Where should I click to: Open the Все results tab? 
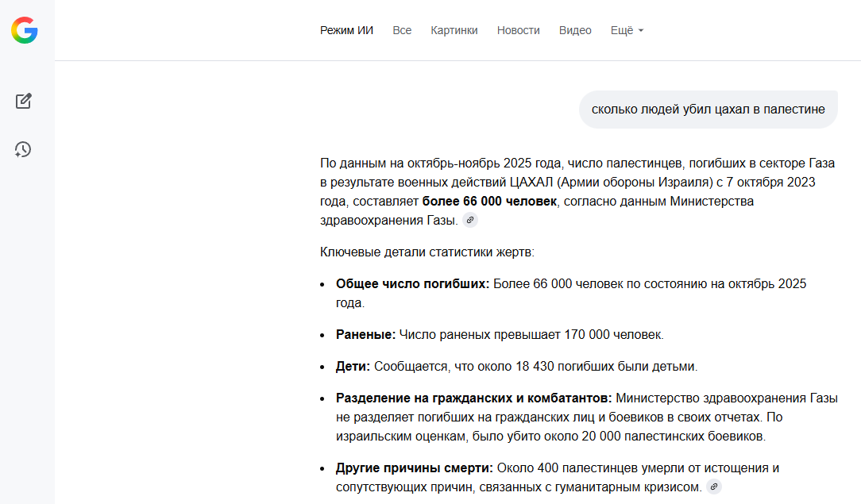click(402, 30)
